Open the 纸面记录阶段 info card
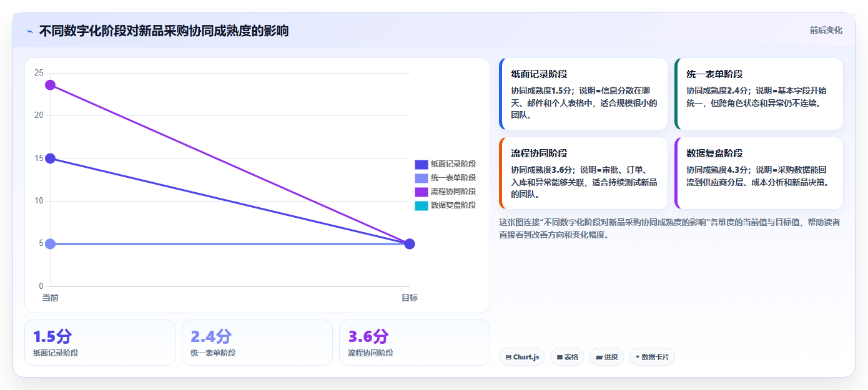The height and width of the screenshot is (390, 868). tap(583, 94)
